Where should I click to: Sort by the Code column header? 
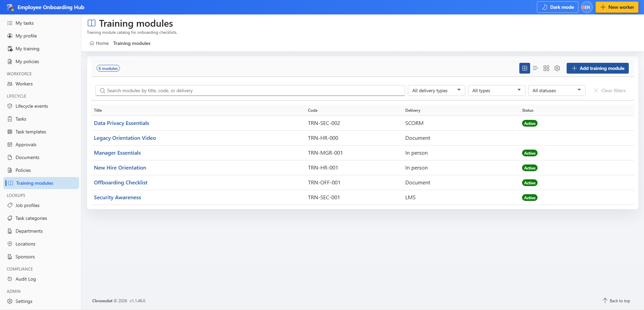(x=313, y=110)
